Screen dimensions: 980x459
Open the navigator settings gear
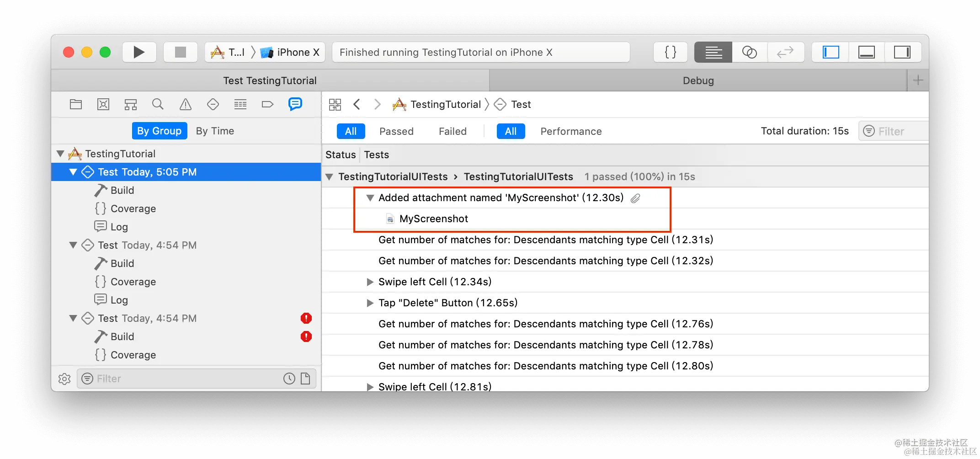pos(64,379)
